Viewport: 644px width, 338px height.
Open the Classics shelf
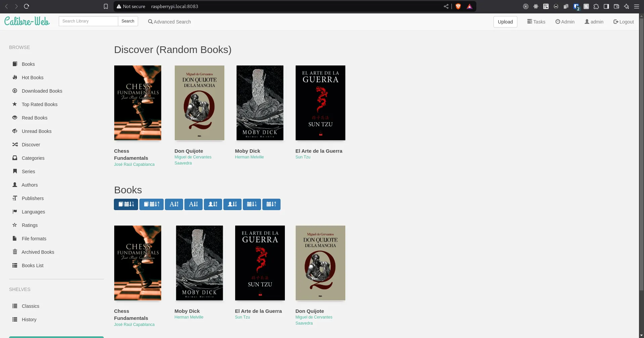click(x=30, y=306)
